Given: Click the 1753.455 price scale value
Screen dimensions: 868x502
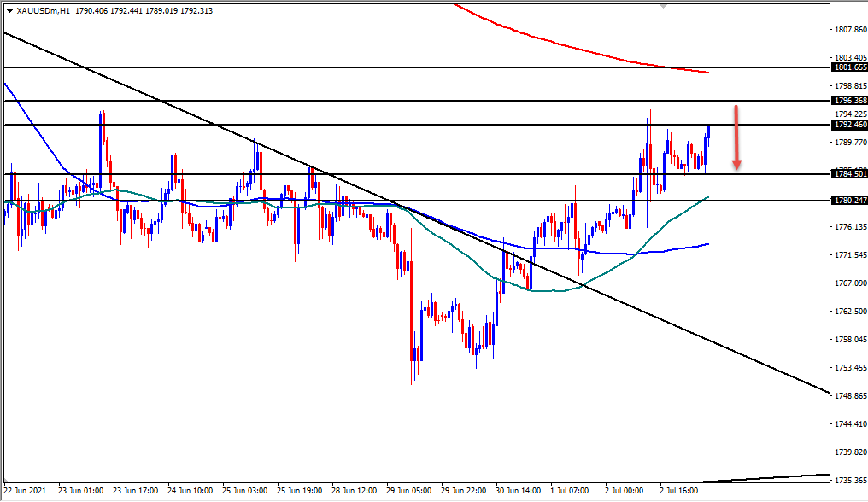Looking at the screenshot, I should (851, 367).
